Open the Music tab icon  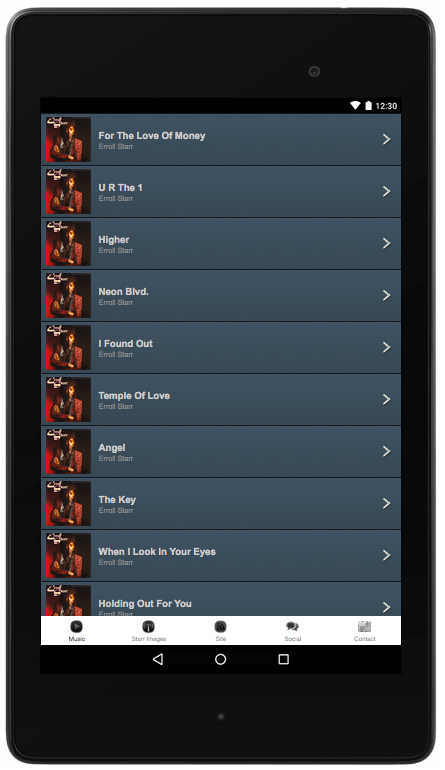point(77,627)
